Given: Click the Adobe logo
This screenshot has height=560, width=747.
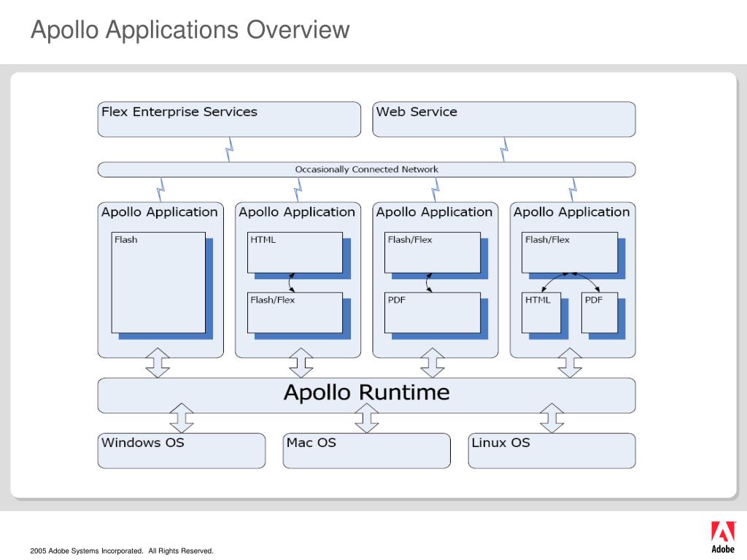Looking at the screenshot, I should point(723,537).
